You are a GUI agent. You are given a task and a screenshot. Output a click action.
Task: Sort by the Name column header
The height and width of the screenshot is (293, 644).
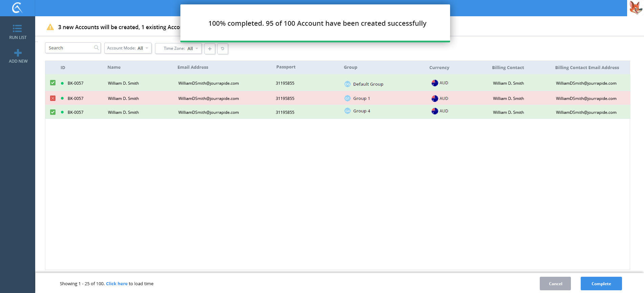[x=114, y=67]
